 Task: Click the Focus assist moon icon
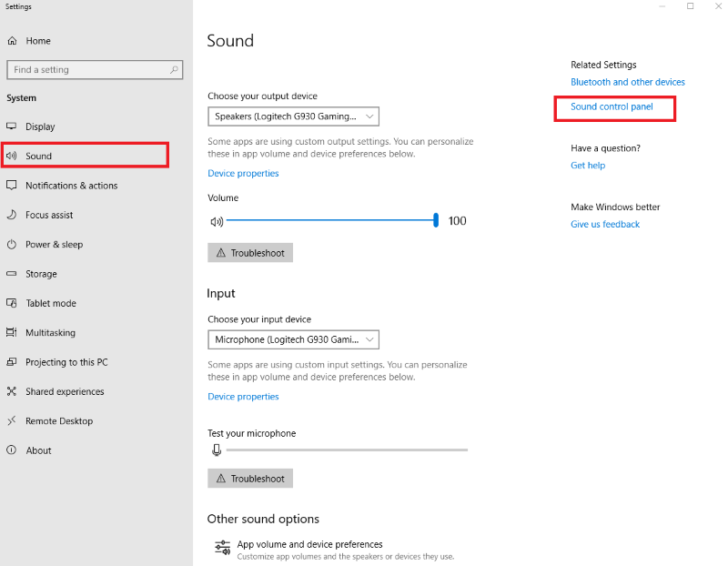pos(12,215)
